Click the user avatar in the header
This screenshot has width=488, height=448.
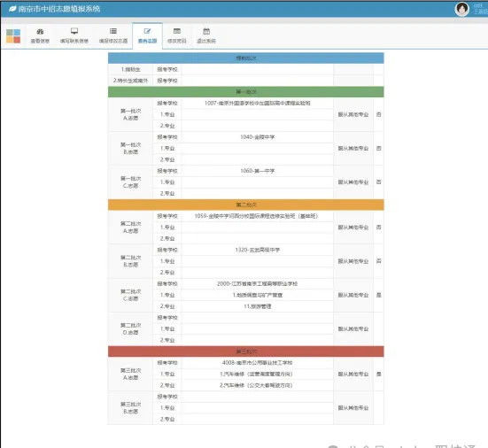pos(461,9)
